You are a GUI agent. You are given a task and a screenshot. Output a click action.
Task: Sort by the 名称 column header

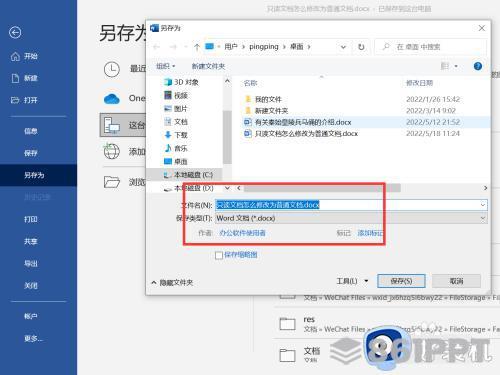250,83
